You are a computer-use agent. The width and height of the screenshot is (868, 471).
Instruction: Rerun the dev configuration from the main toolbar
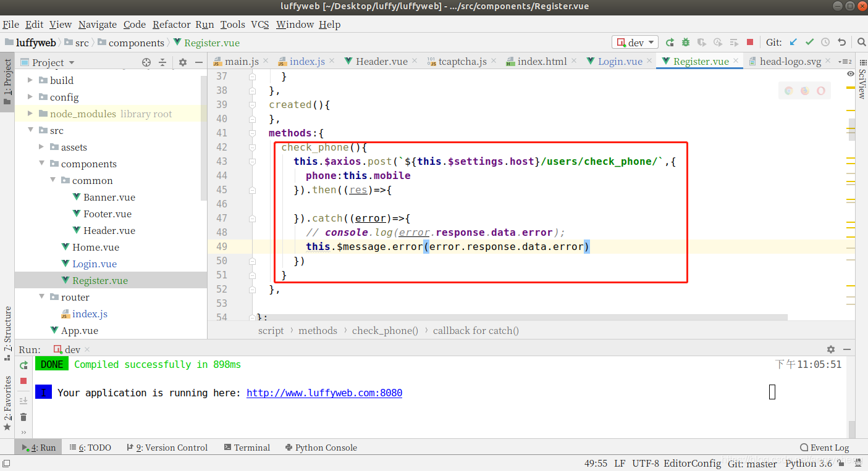click(x=670, y=43)
